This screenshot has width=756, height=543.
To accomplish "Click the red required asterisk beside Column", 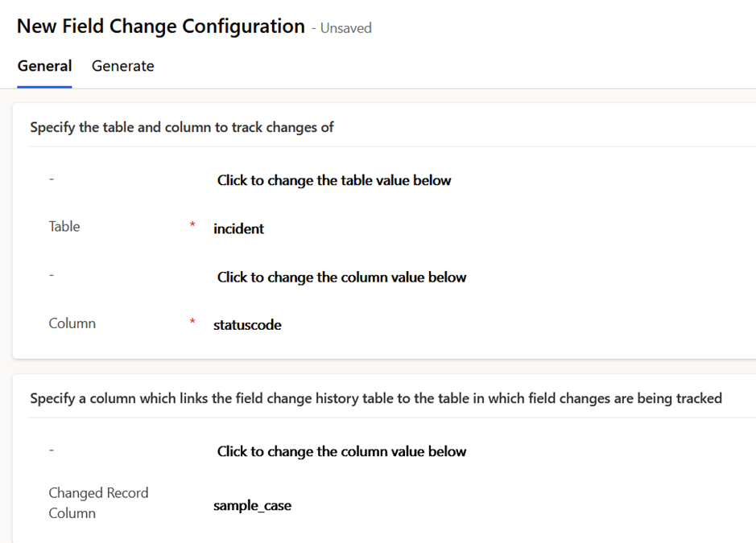I will point(192,322).
